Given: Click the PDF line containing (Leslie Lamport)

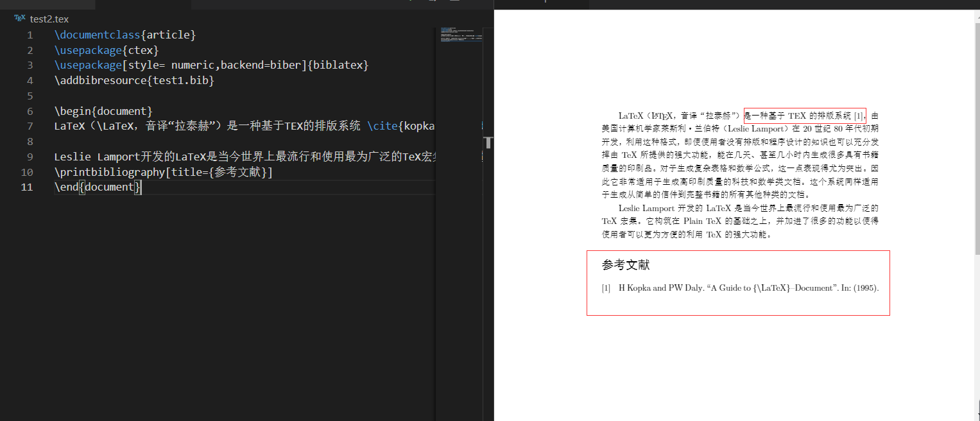Looking at the screenshot, I should click(740, 129).
